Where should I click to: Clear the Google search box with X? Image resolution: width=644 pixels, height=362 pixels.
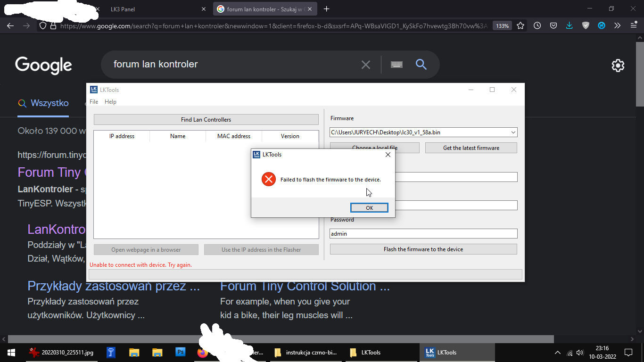[365, 65]
